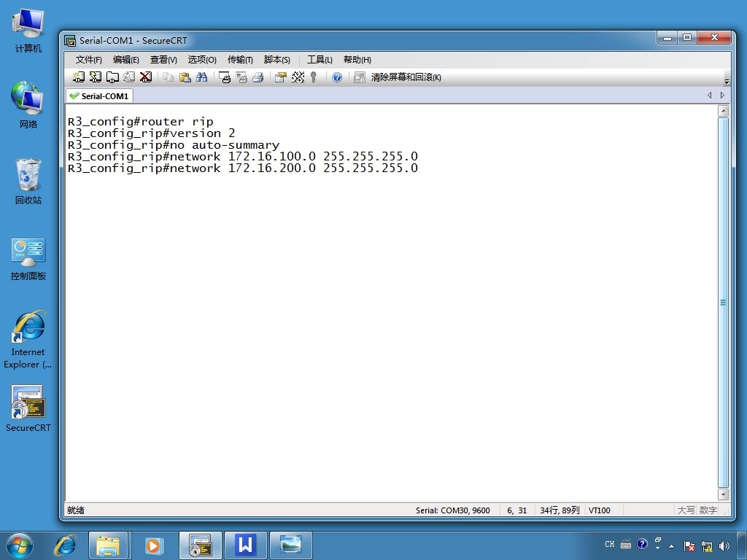Viewport: 747px width, 560px height.
Task: Click the terminal vertical scrollbar thumb
Action: click(x=723, y=303)
